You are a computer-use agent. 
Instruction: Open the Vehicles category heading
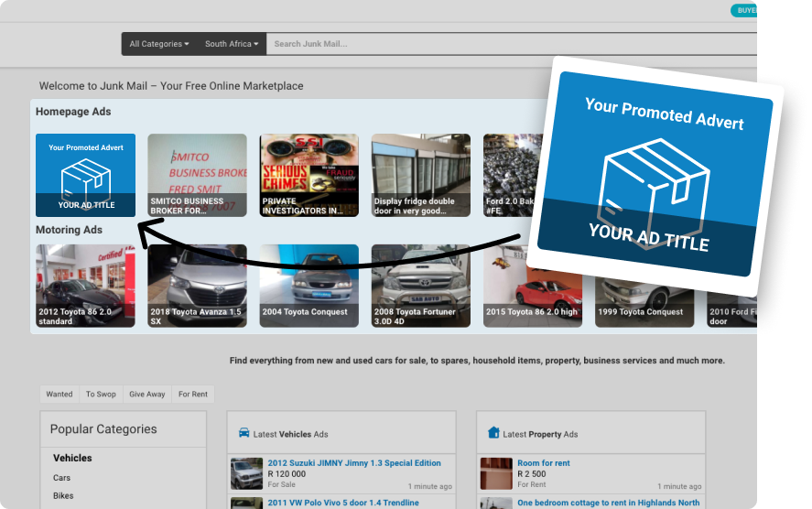click(72, 458)
